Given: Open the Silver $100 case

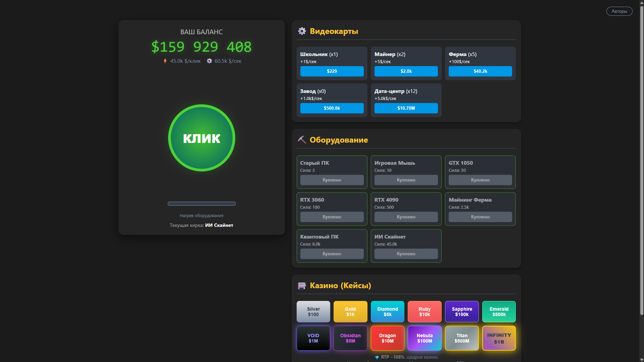Looking at the screenshot, I should click(313, 312).
